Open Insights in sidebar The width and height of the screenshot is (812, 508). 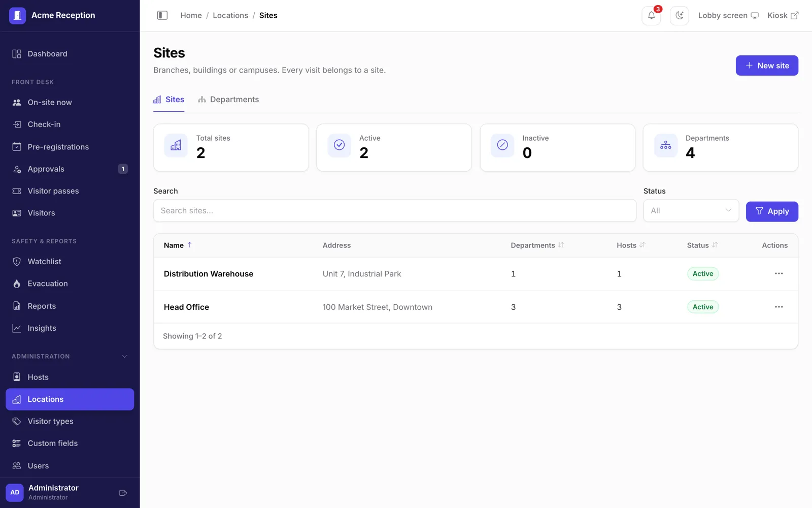(70, 328)
